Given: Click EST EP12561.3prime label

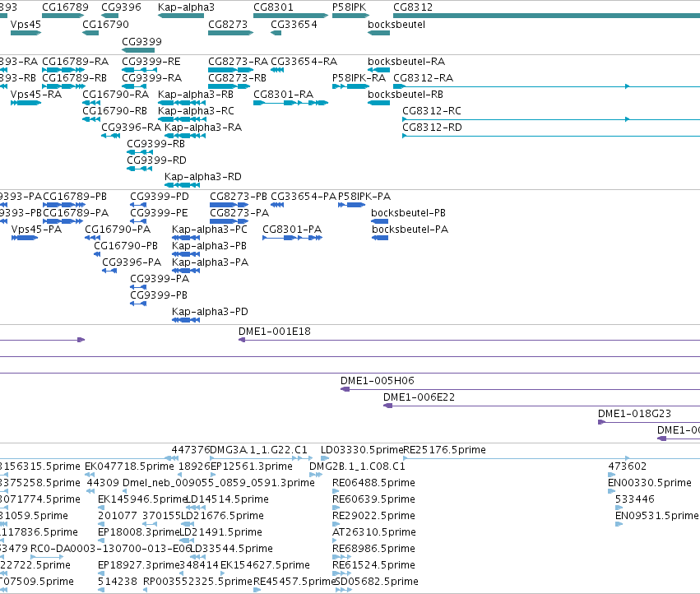Looking at the screenshot, I should point(252,466).
